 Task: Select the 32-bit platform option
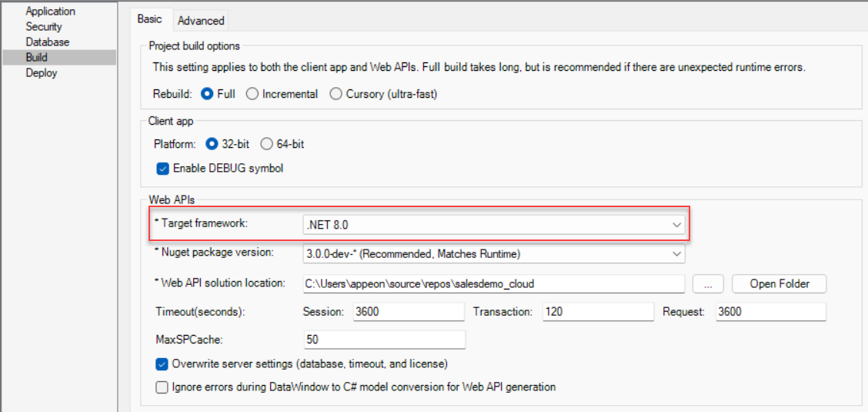212,144
